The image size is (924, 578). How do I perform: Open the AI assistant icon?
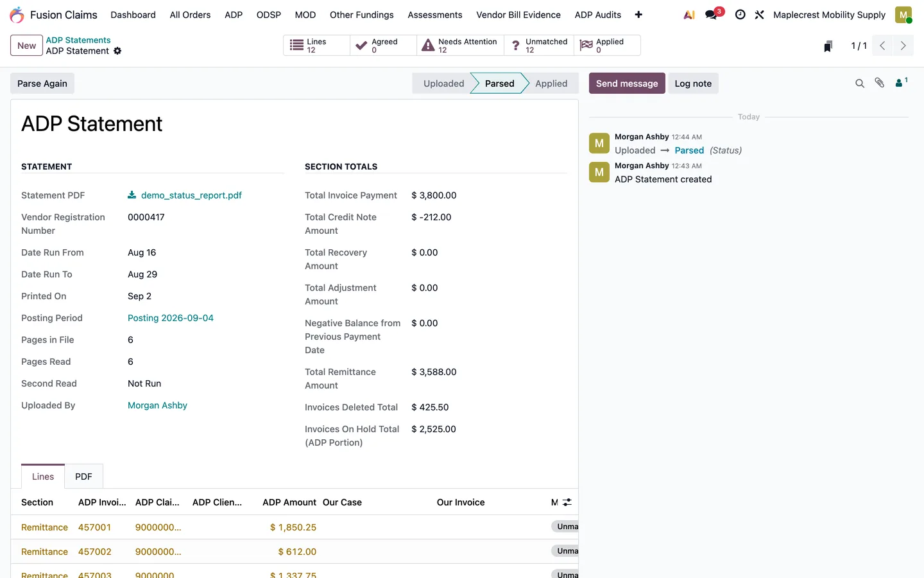coord(689,15)
